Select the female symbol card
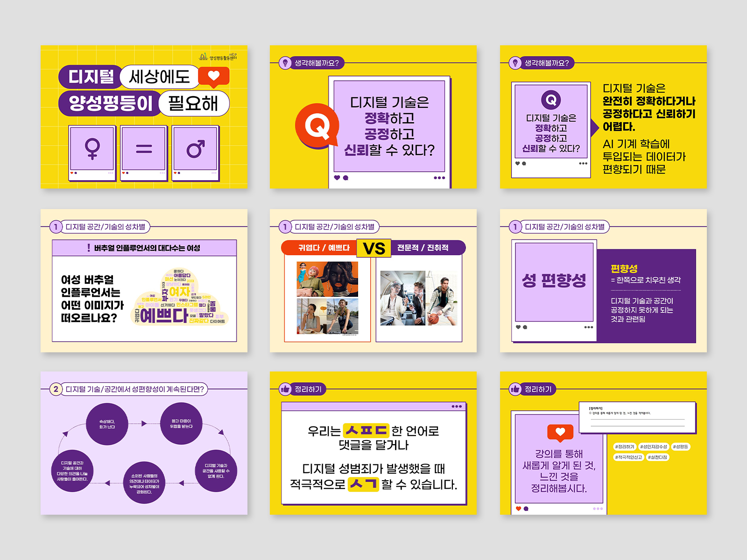Image resolution: width=747 pixels, height=560 pixels. pyautogui.click(x=92, y=153)
